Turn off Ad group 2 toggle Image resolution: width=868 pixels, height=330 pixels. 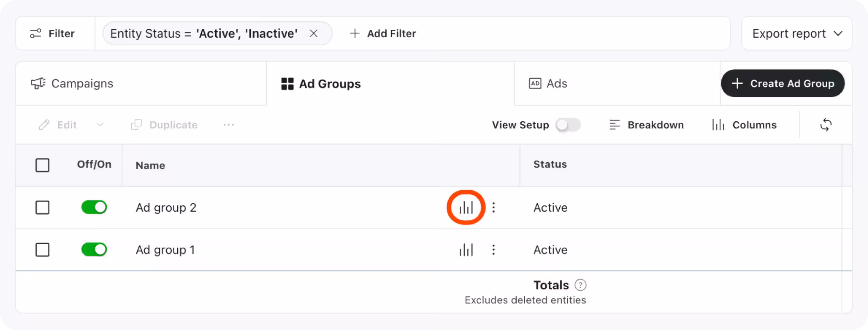[x=94, y=207]
